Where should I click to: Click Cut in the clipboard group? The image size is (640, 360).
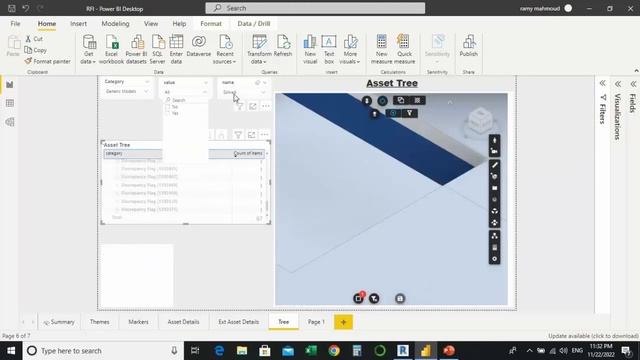coord(34,39)
